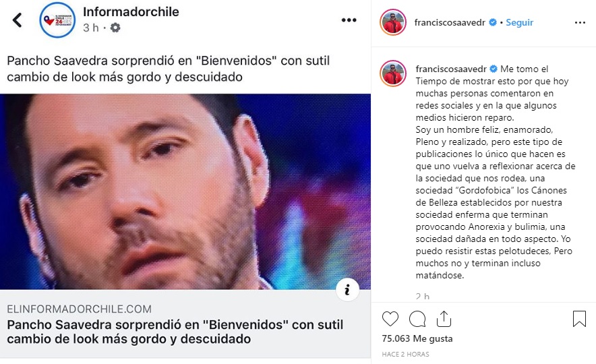Click franciscosaavedr username in header
The width and height of the screenshot is (596, 364).
click(450, 22)
